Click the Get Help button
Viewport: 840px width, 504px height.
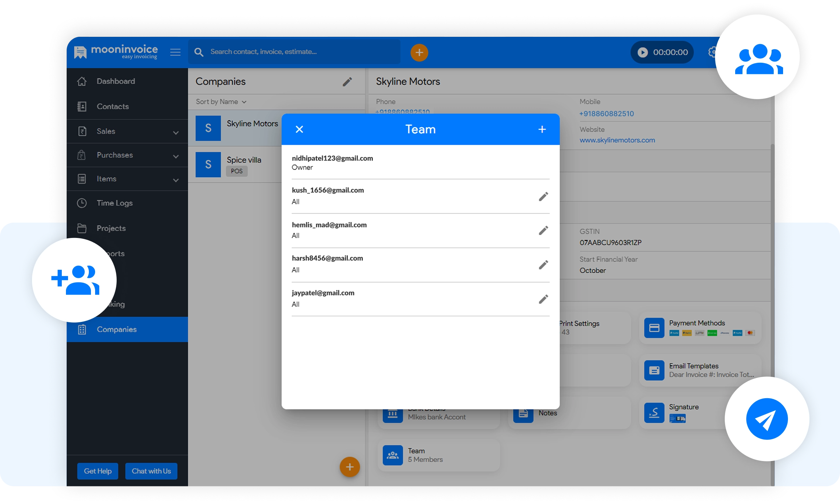98,471
